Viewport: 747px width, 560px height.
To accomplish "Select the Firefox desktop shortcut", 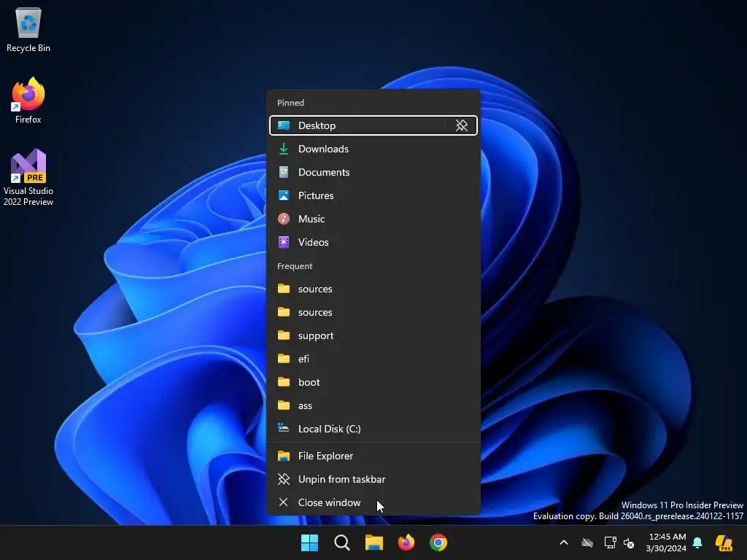I will click(28, 101).
